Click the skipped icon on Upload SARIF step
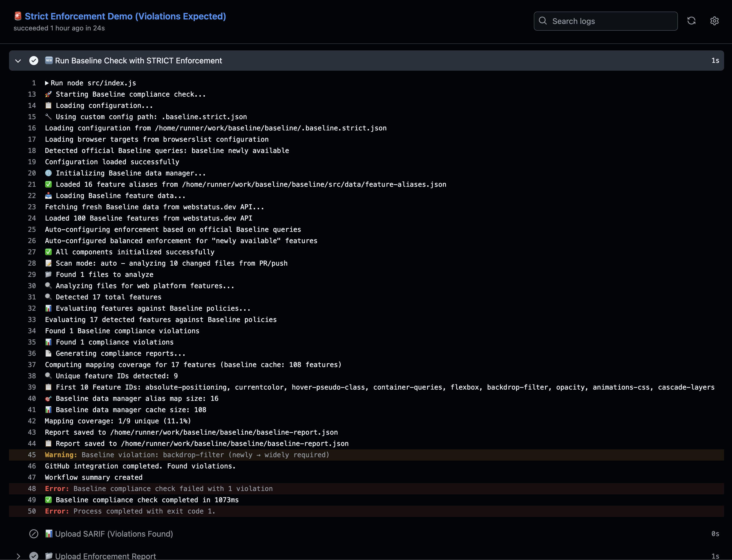This screenshot has width=732, height=560. [x=34, y=534]
